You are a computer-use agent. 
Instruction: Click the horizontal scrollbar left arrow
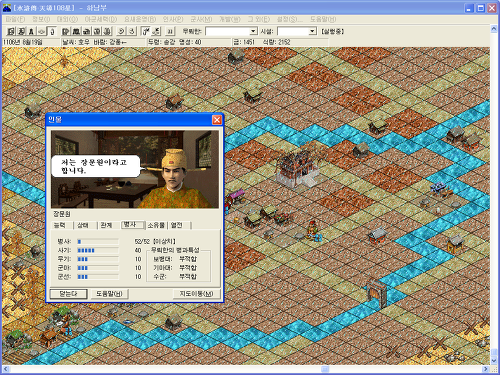(x=6, y=369)
